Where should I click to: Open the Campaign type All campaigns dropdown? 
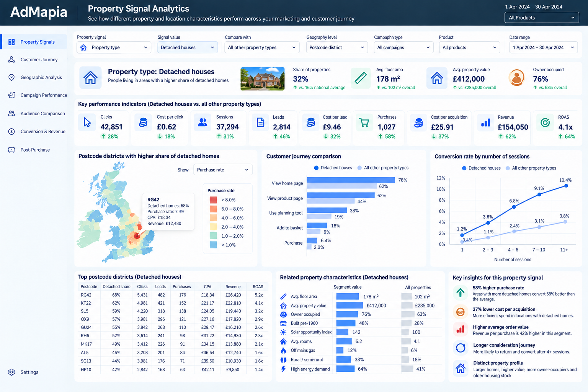[x=404, y=47]
